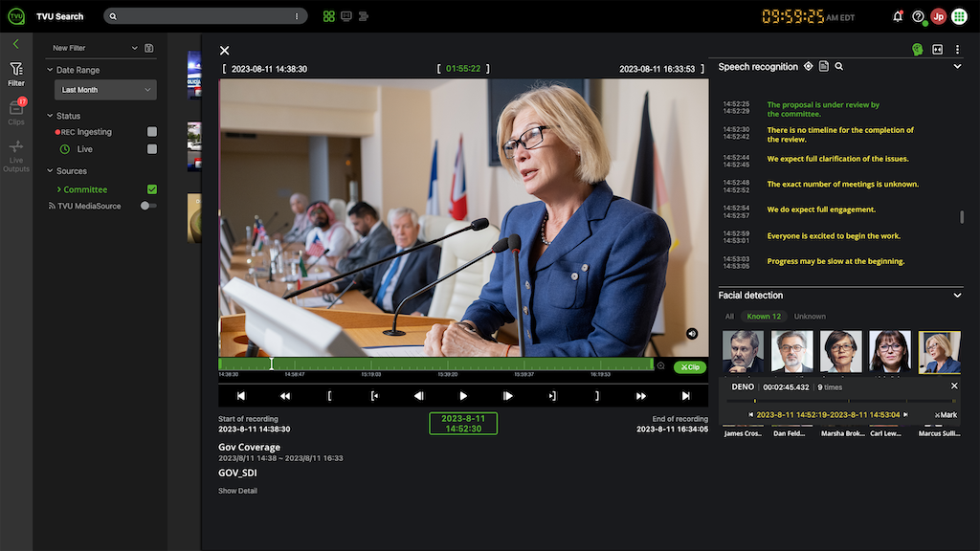Click the monitor output icon in top bar

[346, 16]
